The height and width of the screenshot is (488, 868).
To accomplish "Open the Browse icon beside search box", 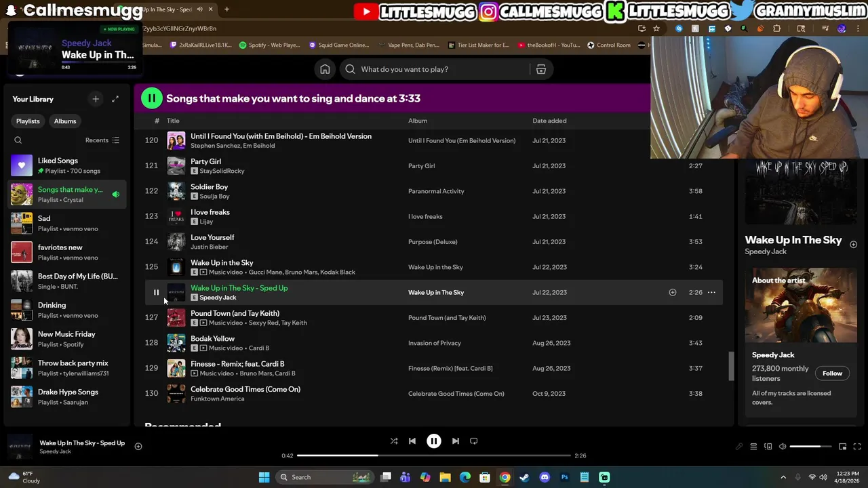I will coord(541,69).
